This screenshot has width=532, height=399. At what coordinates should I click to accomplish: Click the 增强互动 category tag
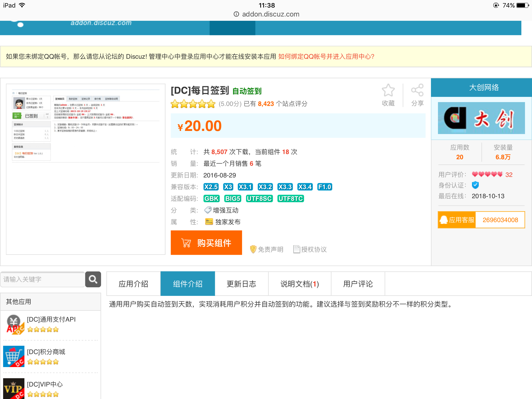[x=225, y=210]
